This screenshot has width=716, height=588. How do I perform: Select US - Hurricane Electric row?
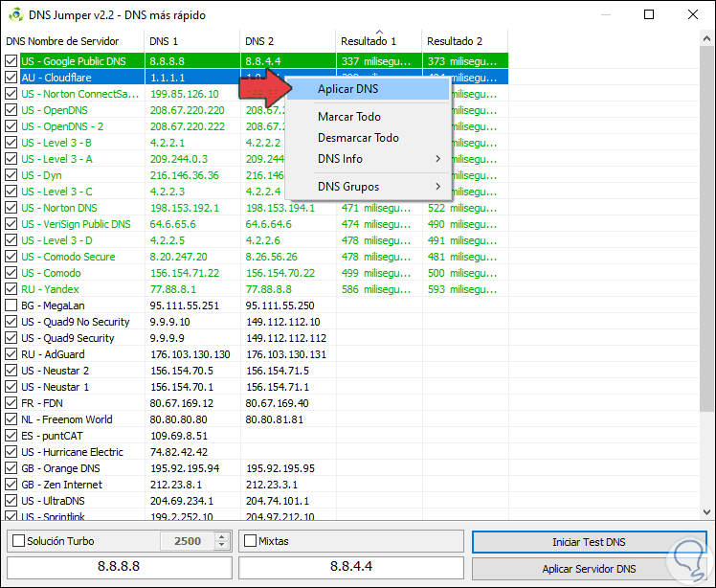coord(256,452)
